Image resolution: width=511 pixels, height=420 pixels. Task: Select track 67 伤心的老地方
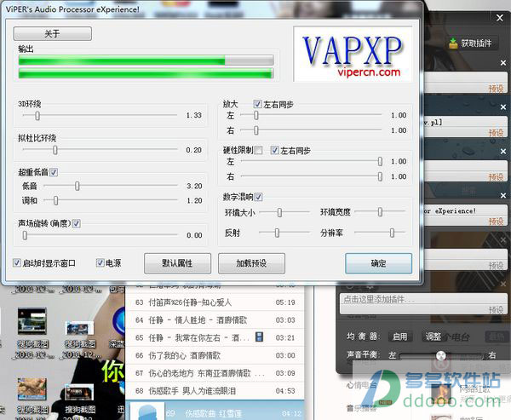[x=215, y=372]
